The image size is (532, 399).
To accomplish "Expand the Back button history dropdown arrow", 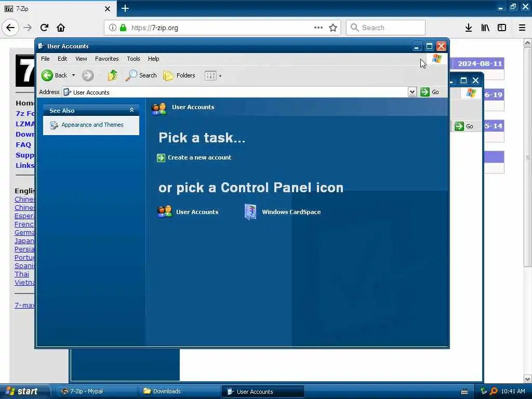I will coord(73,75).
